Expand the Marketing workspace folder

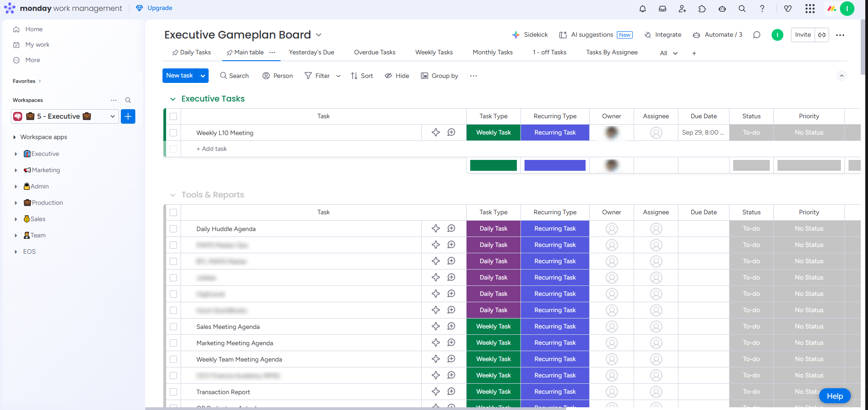pos(16,170)
